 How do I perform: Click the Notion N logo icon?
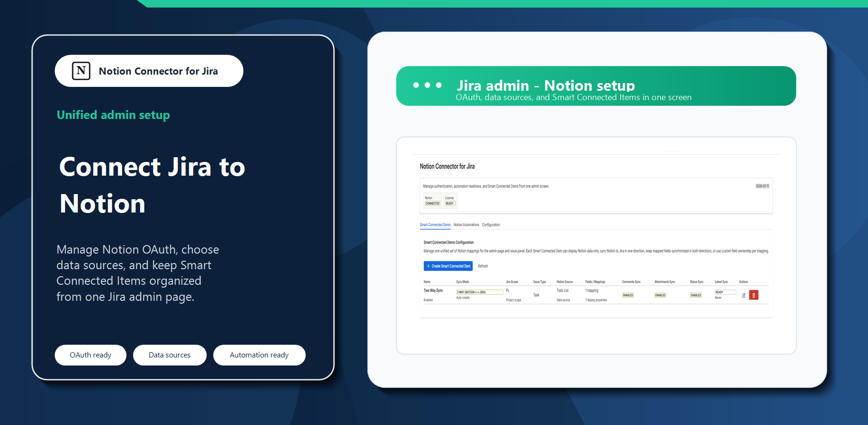tap(81, 71)
